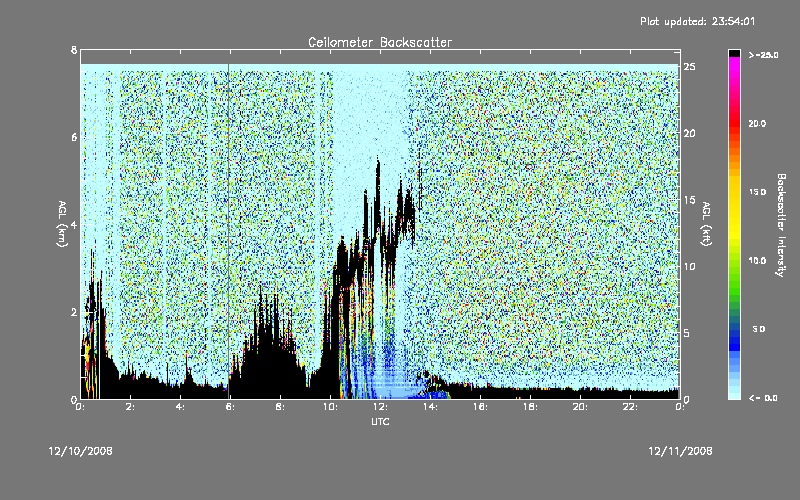Click the '5' kft tick on right axis
This screenshot has width=800, height=500.
[687, 333]
